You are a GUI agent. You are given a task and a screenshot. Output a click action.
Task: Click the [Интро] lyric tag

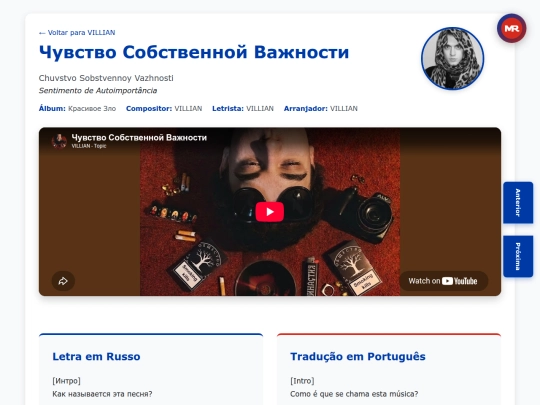point(66,381)
